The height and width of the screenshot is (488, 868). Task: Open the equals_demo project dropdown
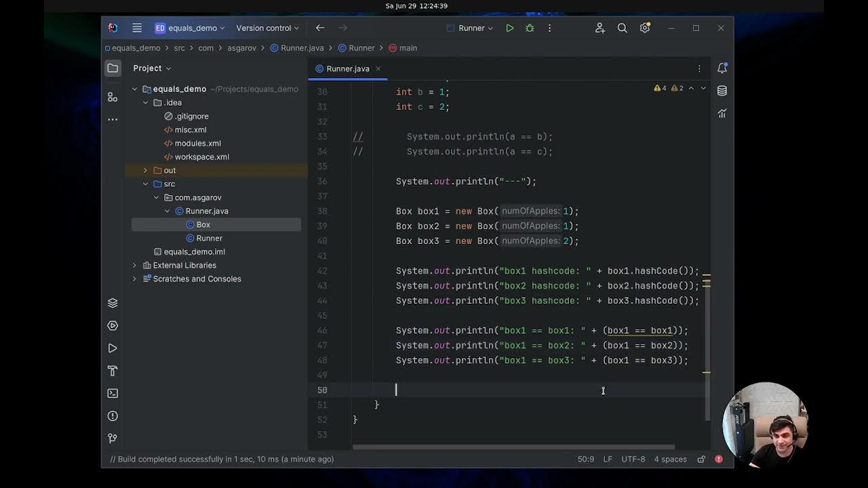click(189, 28)
